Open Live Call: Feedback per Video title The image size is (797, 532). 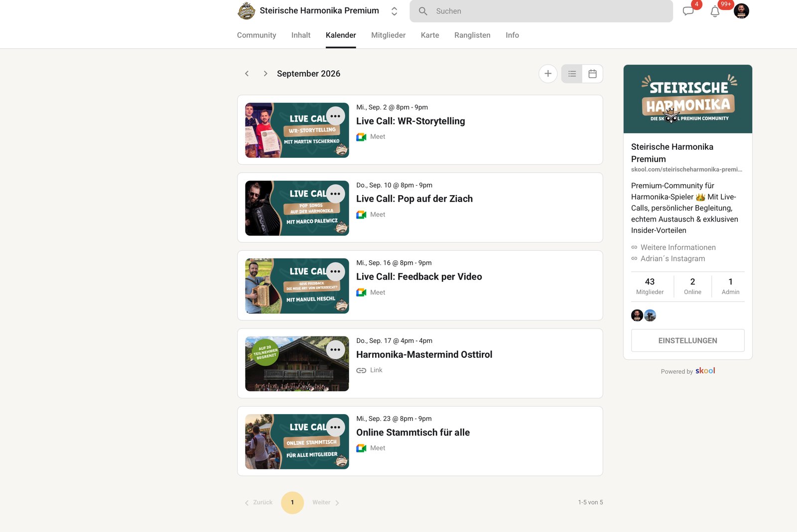coord(419,277)
